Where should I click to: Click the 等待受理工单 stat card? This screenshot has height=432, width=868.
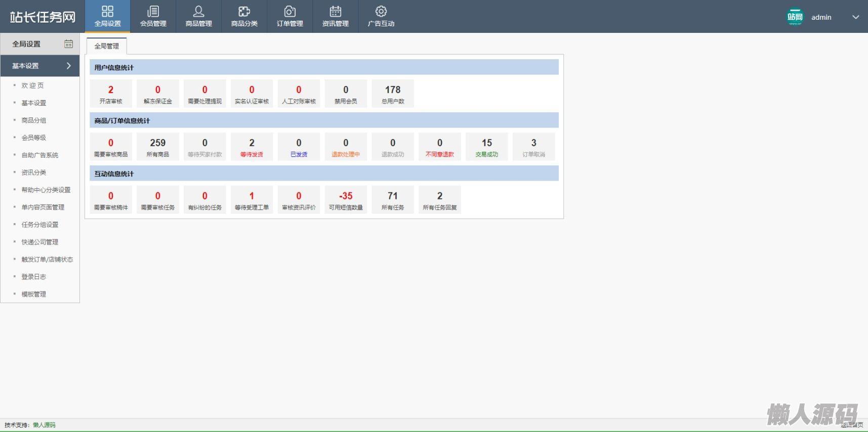click(252, 200)
